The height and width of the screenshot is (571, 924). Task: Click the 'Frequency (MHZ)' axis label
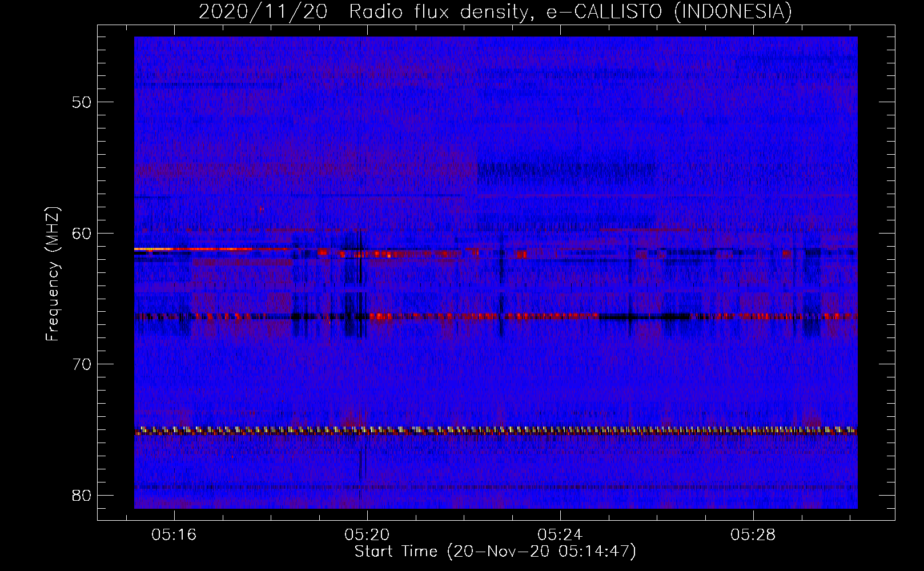53,274
